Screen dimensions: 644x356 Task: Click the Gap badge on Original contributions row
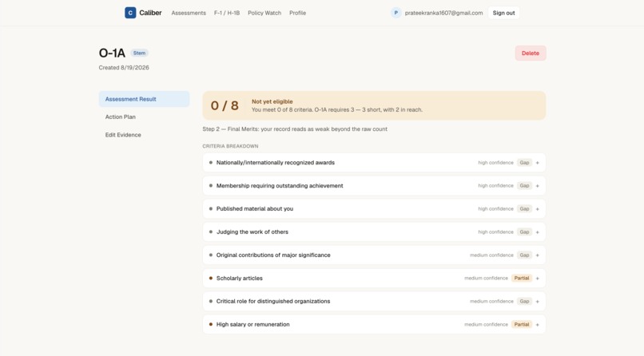pyautogui.click(x=524, y=255)
